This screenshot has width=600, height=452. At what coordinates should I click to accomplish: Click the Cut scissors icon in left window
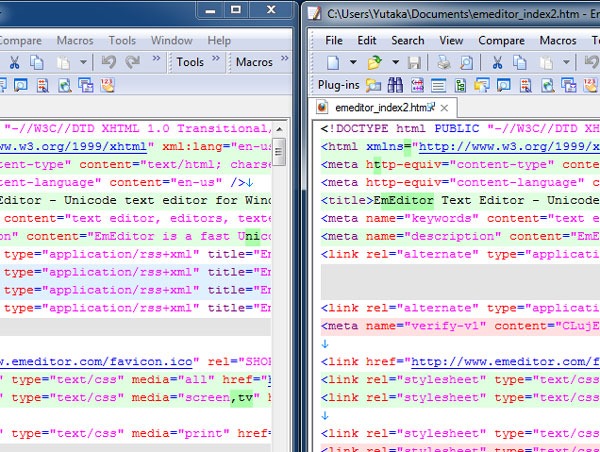click(14, 62)
